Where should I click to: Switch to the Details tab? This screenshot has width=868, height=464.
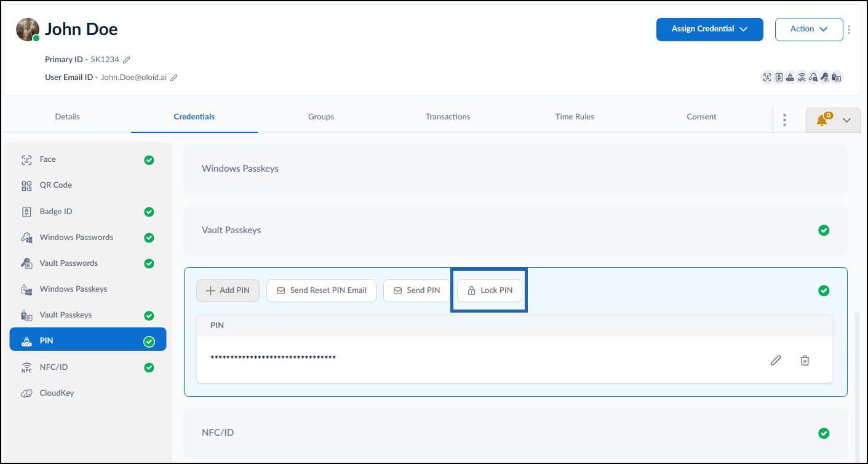pyautogui.click(x=67, y=116)
